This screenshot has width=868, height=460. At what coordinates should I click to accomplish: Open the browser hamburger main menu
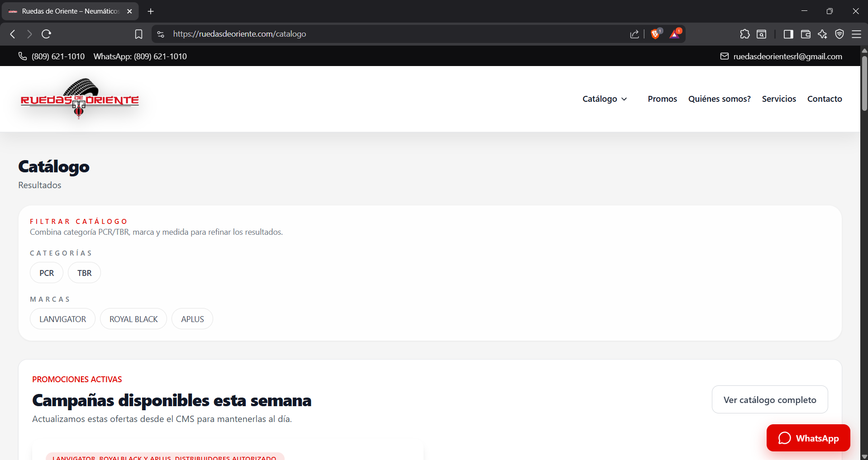(856, 34)
